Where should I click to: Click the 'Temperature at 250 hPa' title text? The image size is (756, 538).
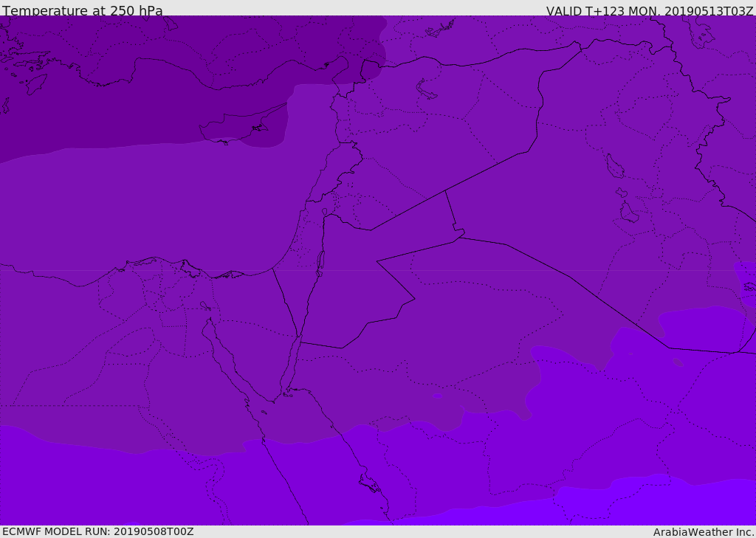83,10
